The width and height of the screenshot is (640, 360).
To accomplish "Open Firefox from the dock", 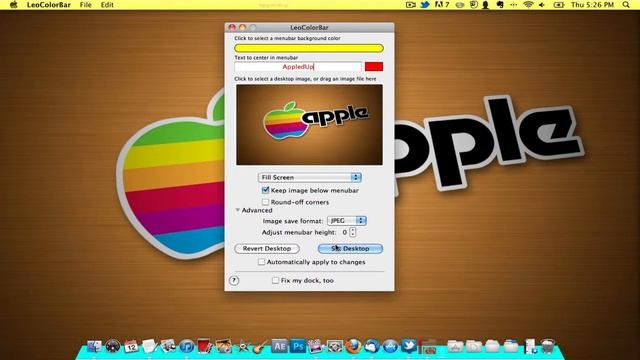I will pos(353,346).
